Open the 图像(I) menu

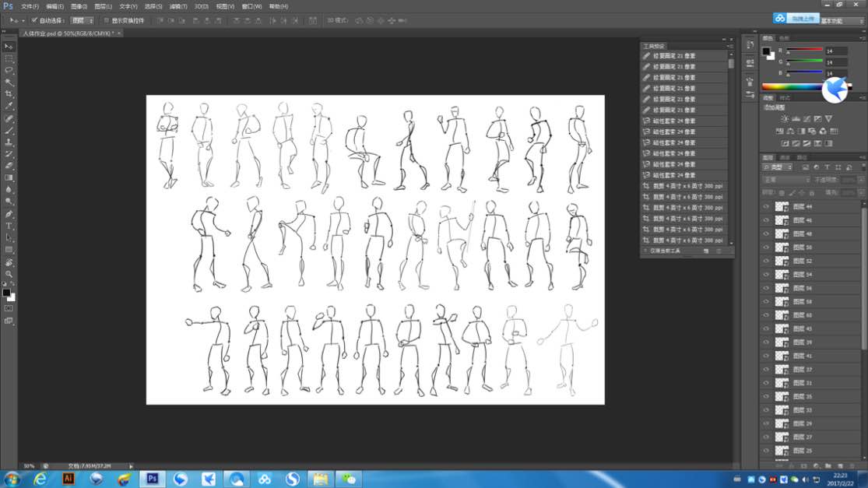79,6
